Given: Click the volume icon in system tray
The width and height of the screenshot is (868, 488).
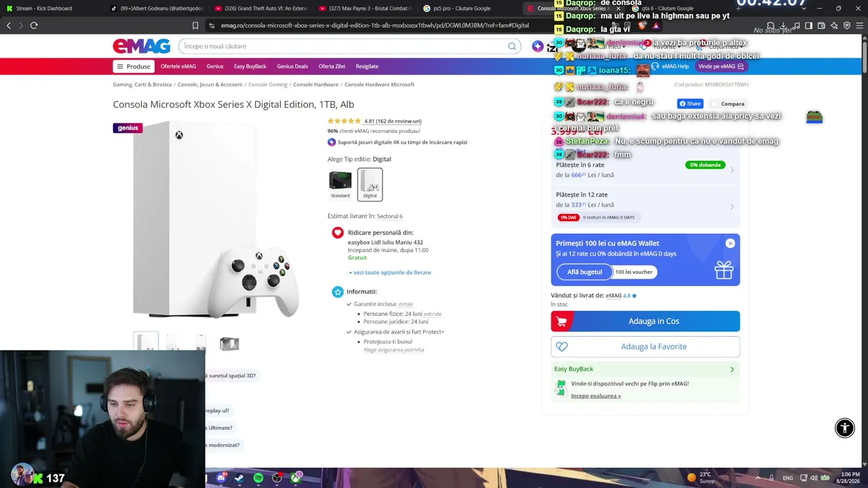Looking at the screenshot, I should click(x=814, y=478).
